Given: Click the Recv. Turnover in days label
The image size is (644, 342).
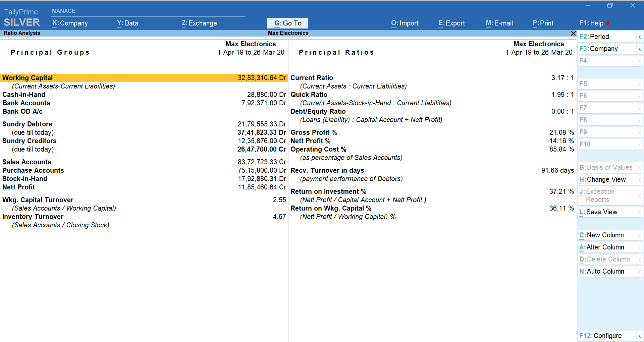Looking at the screenshot, I should tap(327, 170).
